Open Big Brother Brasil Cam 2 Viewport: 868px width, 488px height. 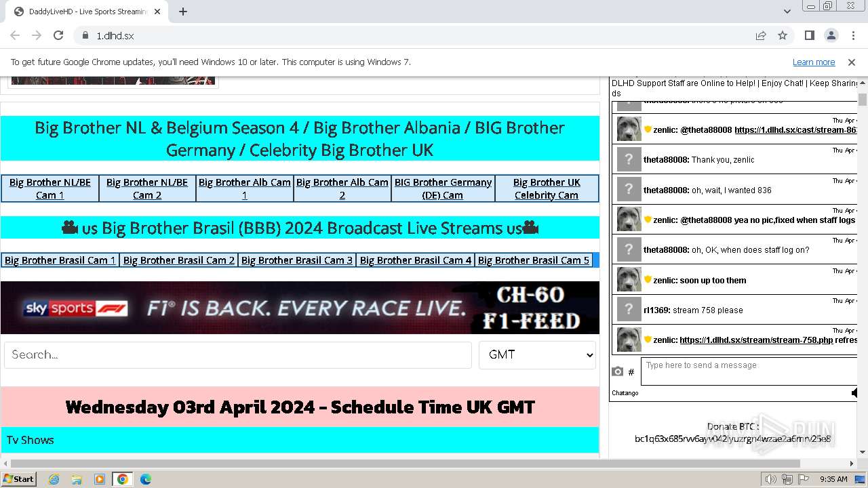[179, 260]
